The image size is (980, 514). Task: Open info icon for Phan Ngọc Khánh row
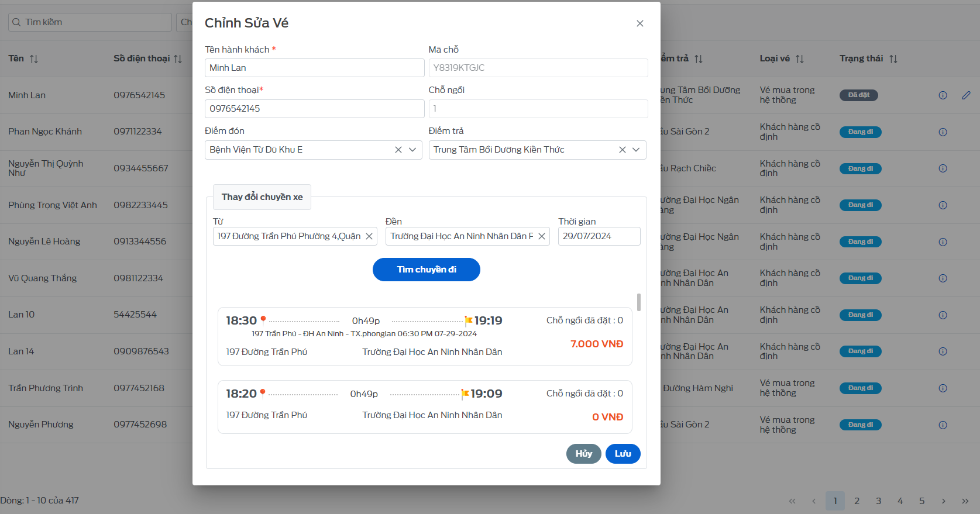pos(943,132)
